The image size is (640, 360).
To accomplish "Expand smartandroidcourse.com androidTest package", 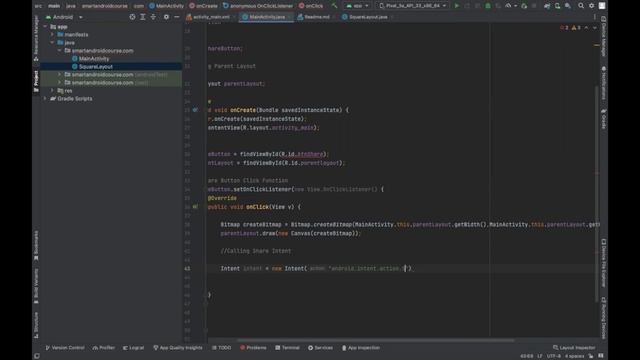I will 60,75.
